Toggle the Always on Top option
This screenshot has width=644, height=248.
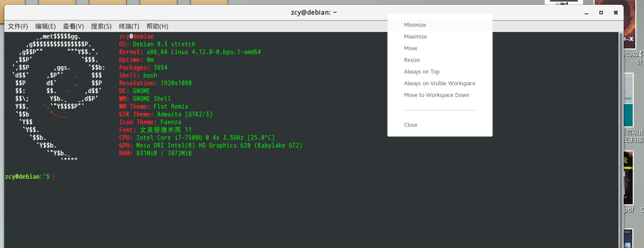click(x=421, y=72)
